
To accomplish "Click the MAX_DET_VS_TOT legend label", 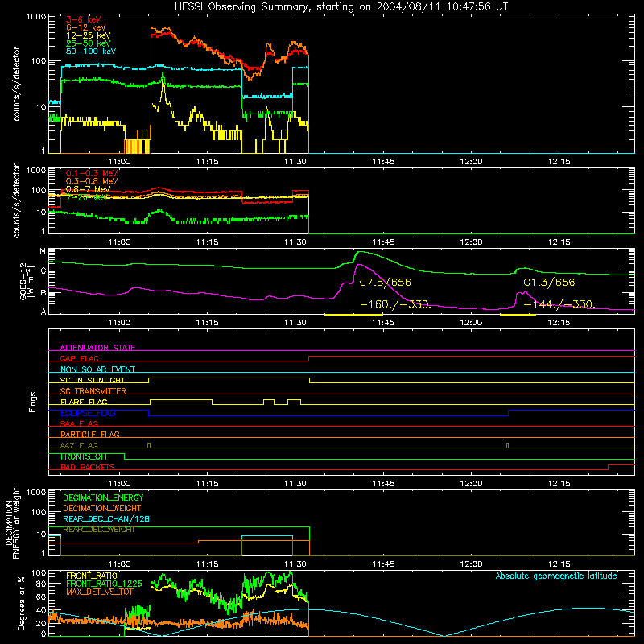I will [100, 592].
